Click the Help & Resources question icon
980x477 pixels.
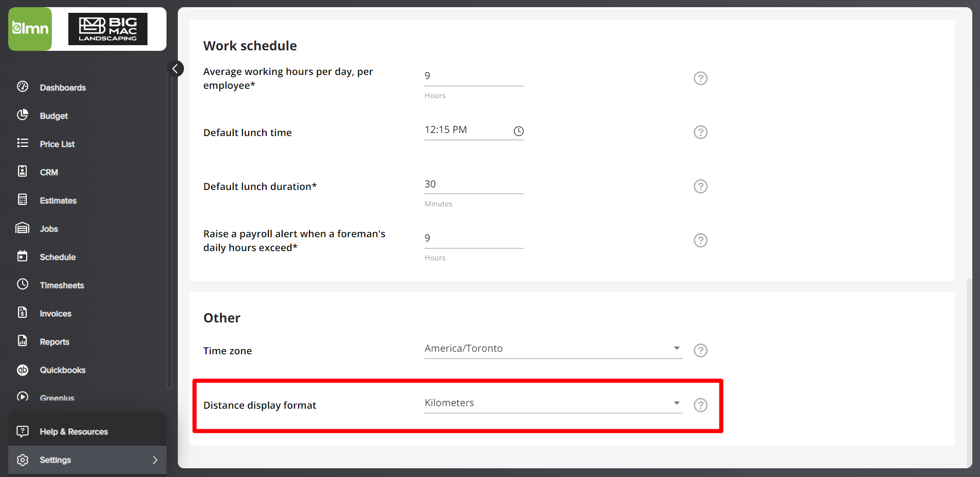click(23, 431)
